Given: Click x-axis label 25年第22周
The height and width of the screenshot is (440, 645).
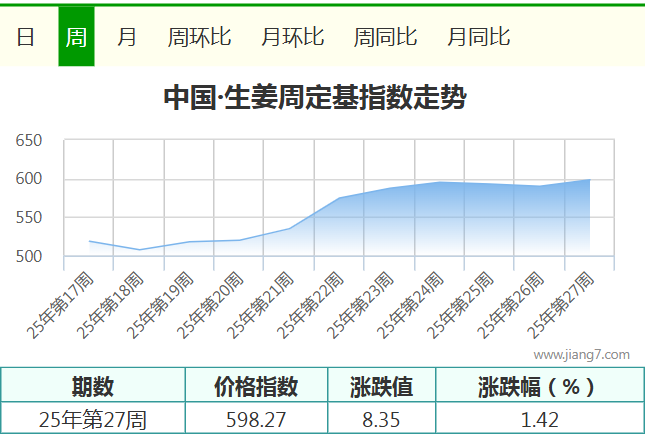Looking at the screenshot, I should click(310, 305).
